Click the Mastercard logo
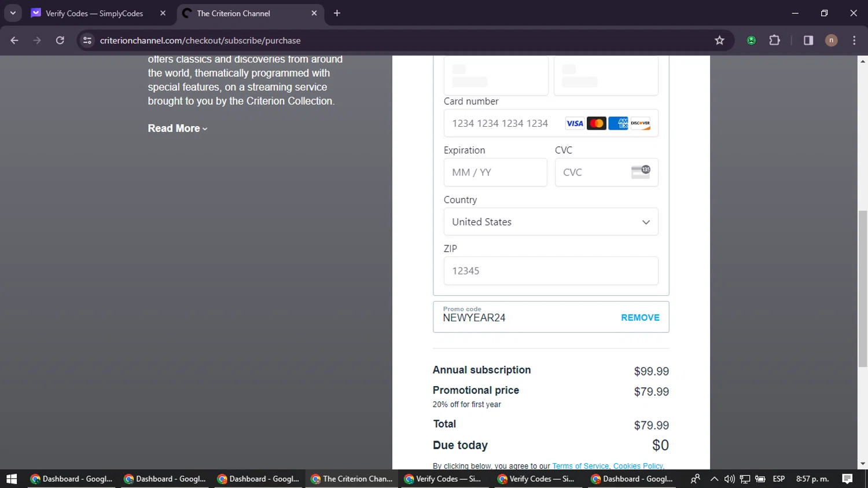Viewport: 868px width, 488px height. [596, 123]
